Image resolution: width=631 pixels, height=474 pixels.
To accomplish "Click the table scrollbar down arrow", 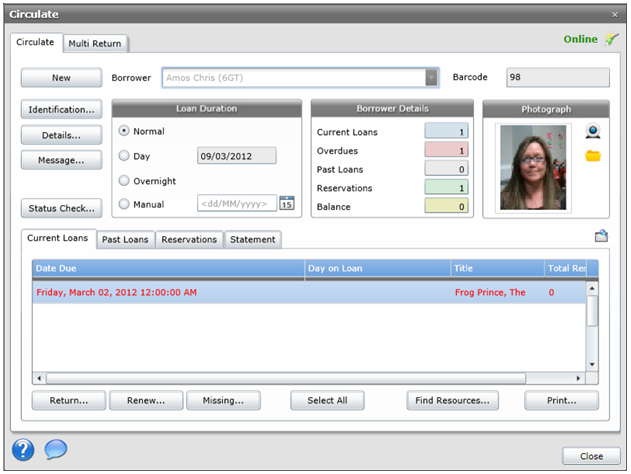I will point(591,365).
